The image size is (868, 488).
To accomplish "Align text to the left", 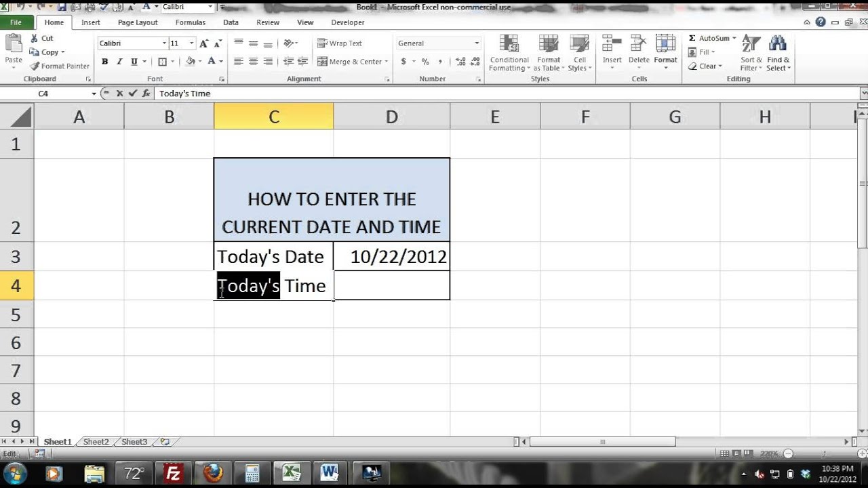I will (x=239, y=61).
